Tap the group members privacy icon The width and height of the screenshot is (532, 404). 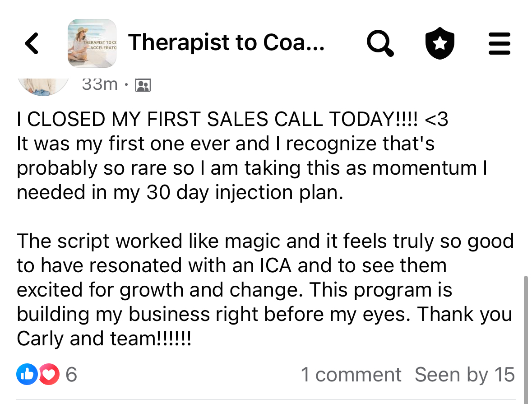pyautogui.click(x=143, y=85)
